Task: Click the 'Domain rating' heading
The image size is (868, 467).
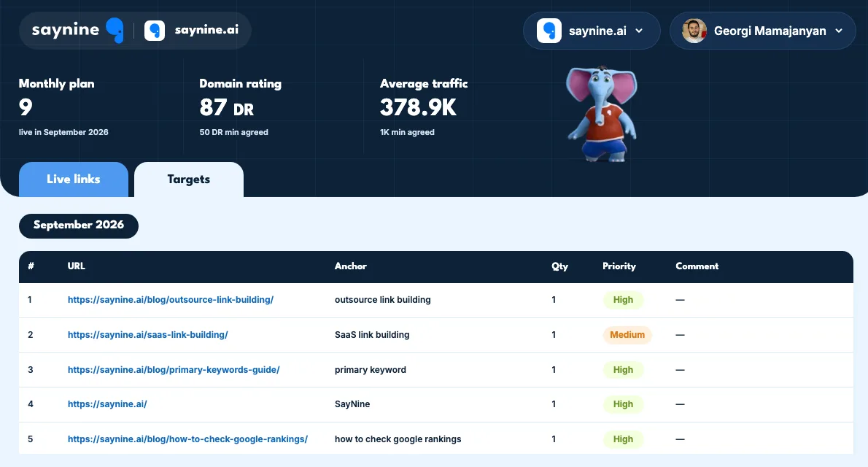Action: coord(240,84)
